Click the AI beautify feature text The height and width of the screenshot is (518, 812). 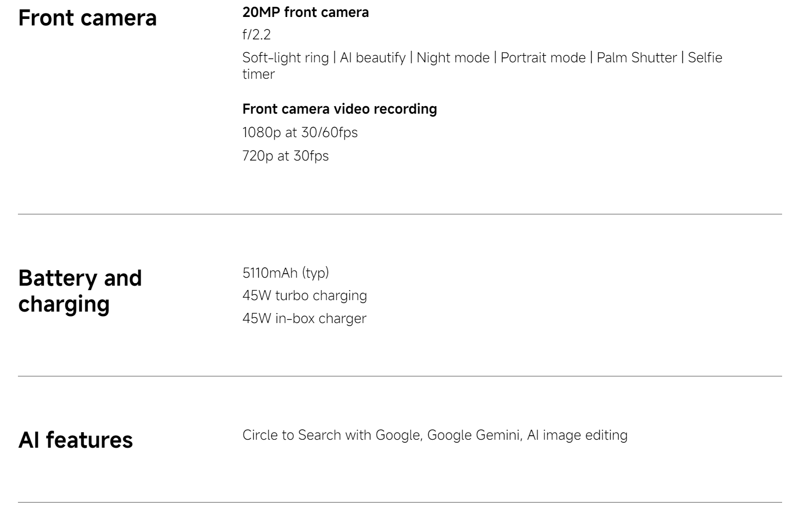click(373, 58)
